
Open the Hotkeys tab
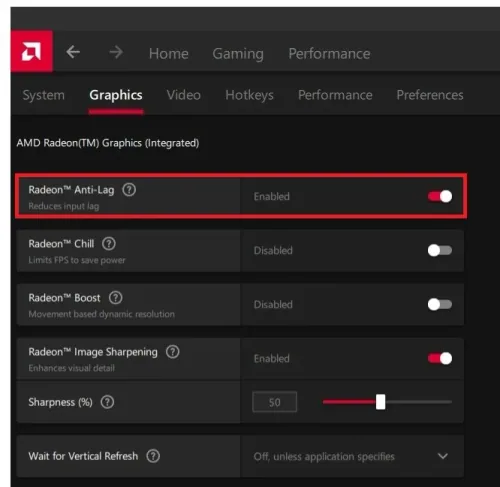[x=249, y=95]
